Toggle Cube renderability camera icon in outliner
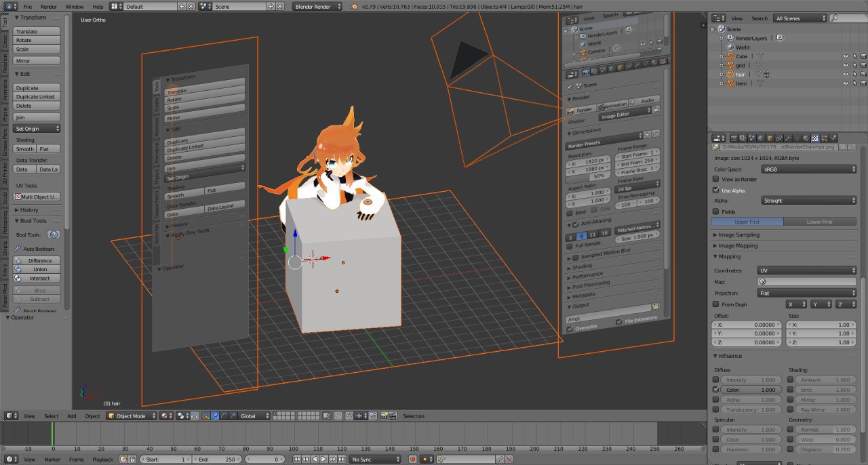This screenshot has height=465, width=868. pyautogui.click(x=863, y=56)
